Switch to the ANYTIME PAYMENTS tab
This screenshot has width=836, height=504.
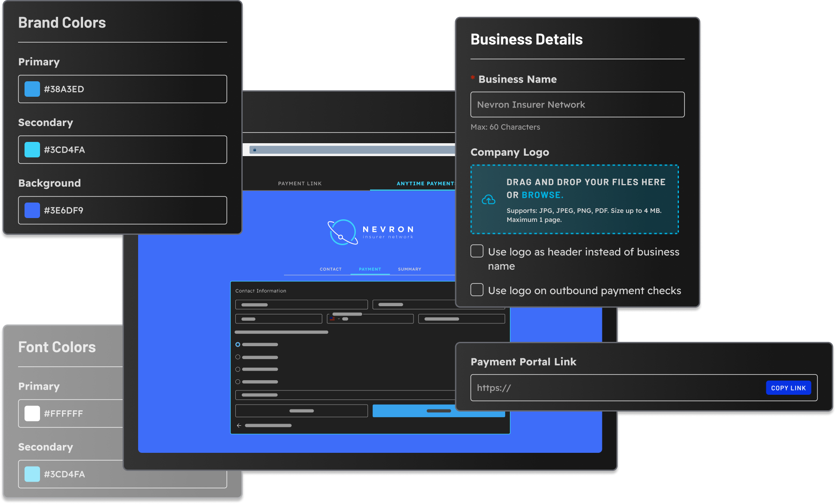click(x=425, y=183)
